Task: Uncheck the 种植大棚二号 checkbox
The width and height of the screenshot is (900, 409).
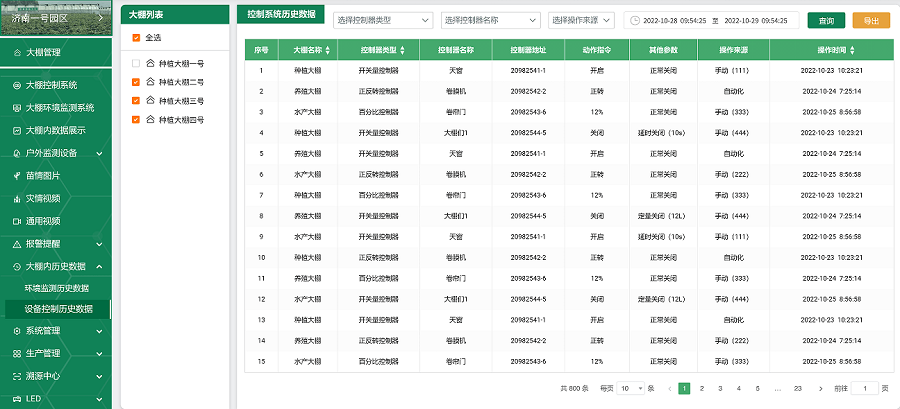Action: 136,81
